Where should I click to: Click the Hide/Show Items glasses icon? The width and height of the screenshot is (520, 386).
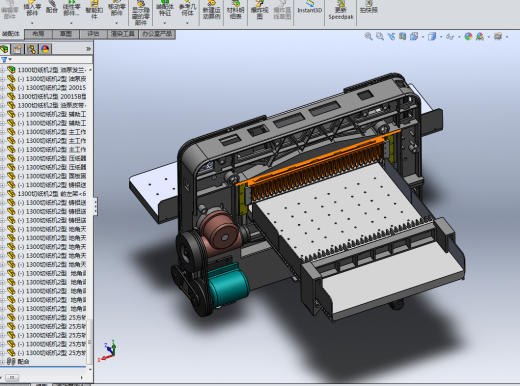pos(450,37)
